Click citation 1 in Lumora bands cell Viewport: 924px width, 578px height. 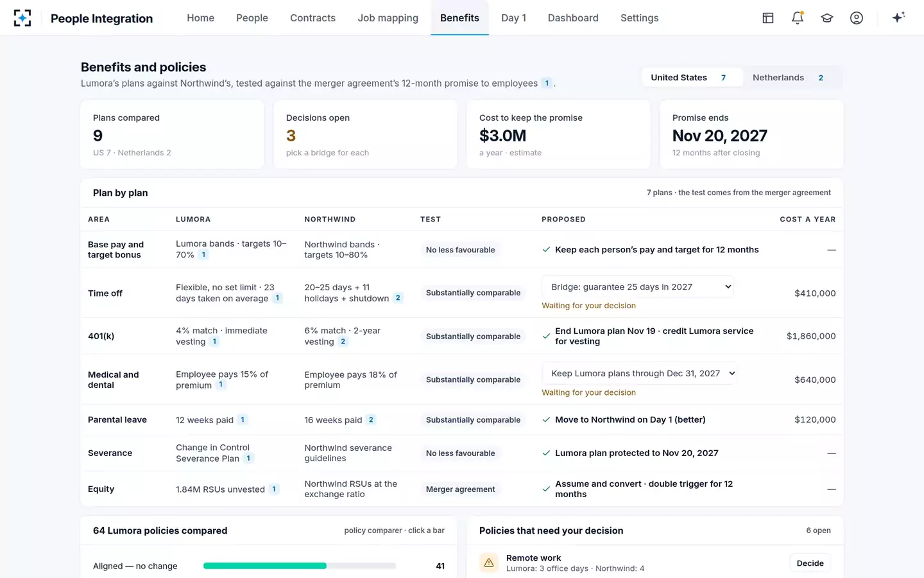tap(203, 255)
